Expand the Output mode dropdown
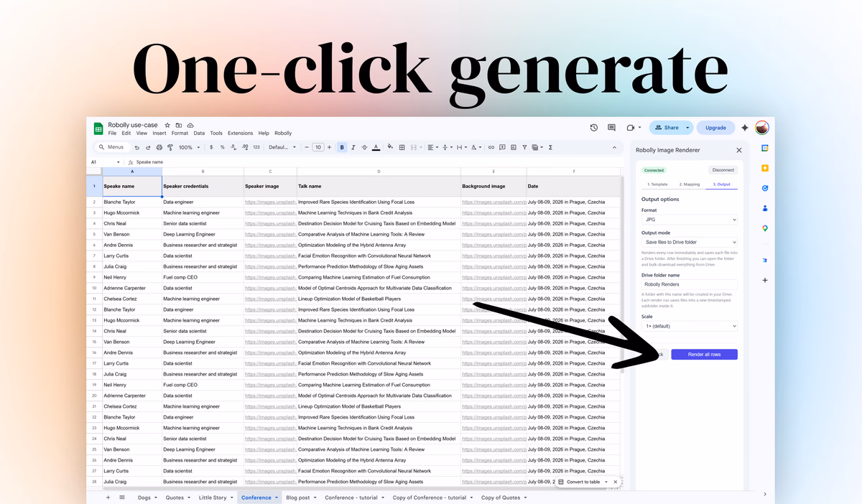The width and height of the screenshot is (862, 504). (x=689, y=242)
